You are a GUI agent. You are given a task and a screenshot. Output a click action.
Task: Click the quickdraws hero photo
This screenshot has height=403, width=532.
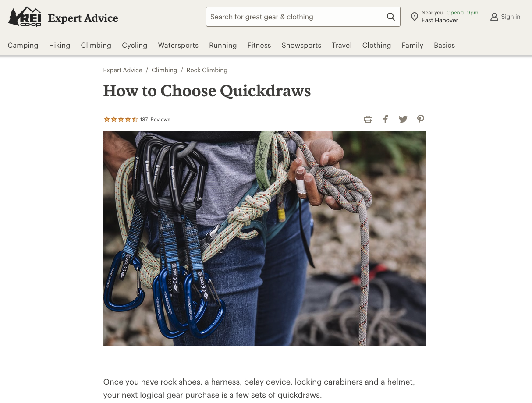point(265,239)
